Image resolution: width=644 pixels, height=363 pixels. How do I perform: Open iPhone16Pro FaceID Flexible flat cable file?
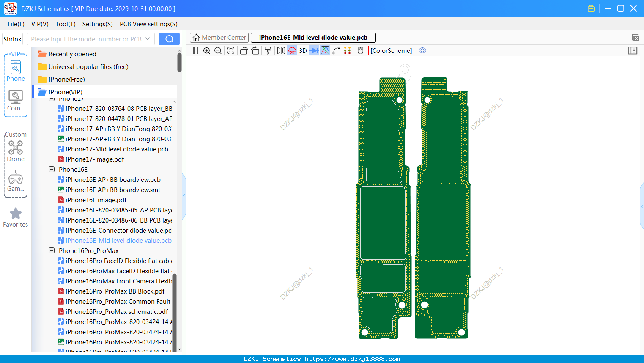click(115, 261)
